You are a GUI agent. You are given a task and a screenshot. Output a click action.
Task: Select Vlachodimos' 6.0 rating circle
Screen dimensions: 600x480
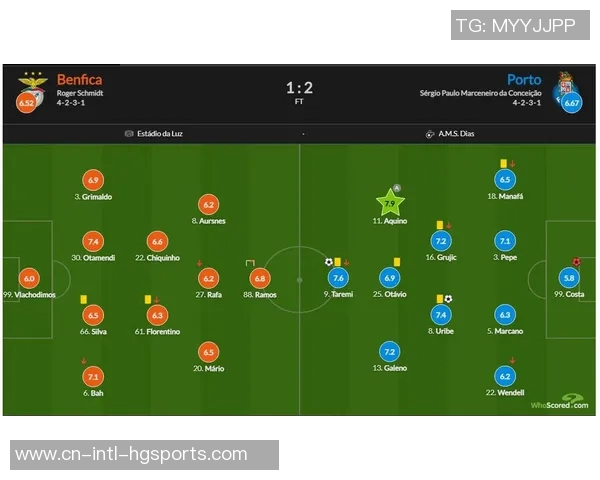pos(28,280)
